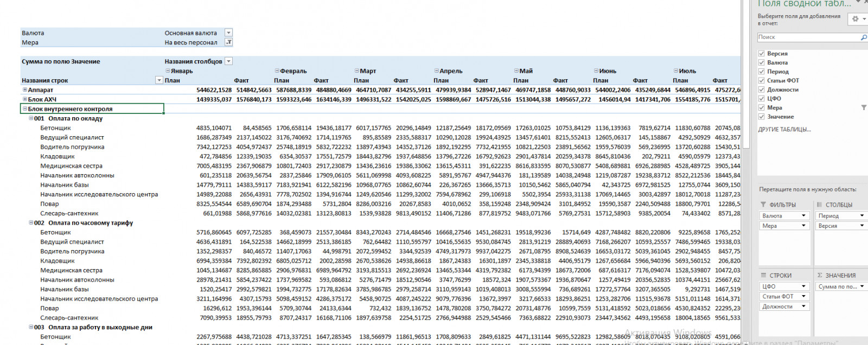The height and width of the screenshot is (345, 868).
Task: Collapse the Май column group
Action: pos(516,71)
